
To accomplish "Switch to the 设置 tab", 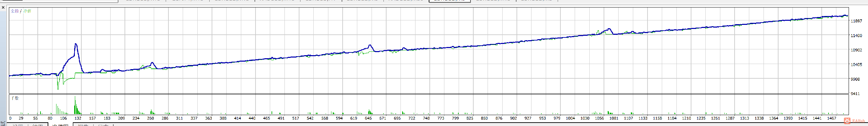I will click(x=17, y=125).
